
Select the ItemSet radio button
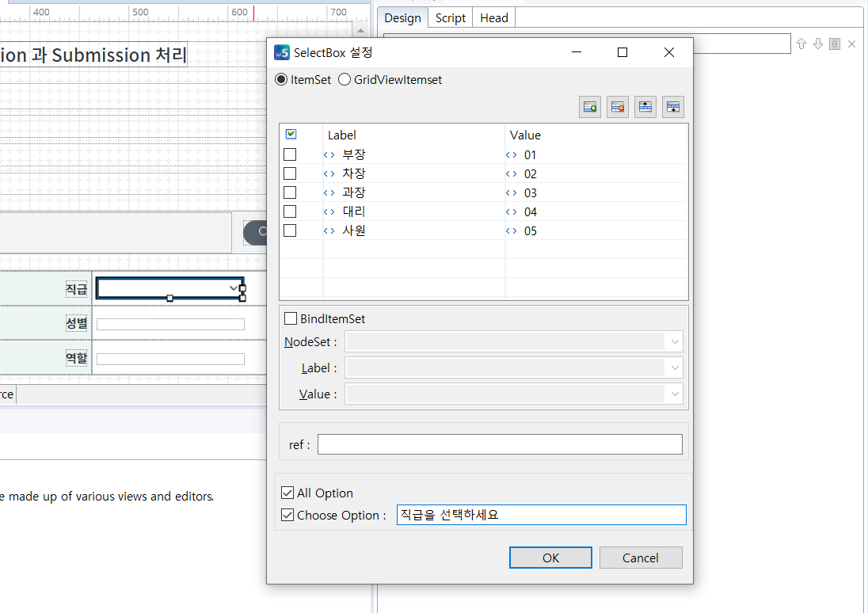281,80
